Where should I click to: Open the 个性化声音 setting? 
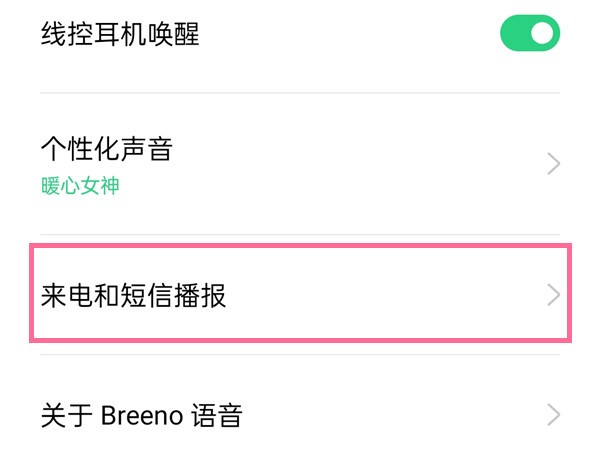300,165
